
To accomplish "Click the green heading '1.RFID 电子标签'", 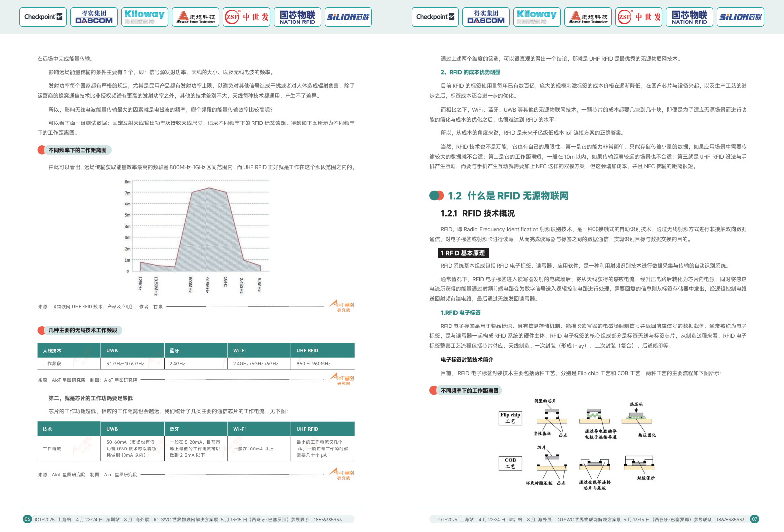I will click(460, 313).
